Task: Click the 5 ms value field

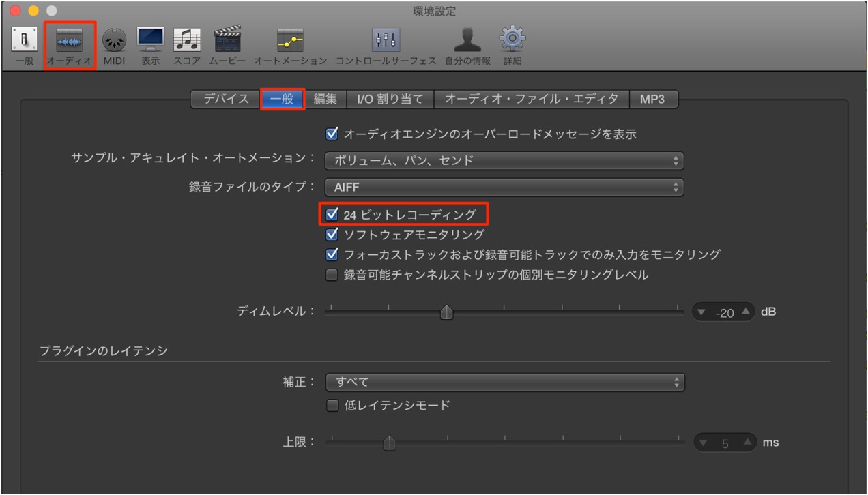Action: (725, 443)
